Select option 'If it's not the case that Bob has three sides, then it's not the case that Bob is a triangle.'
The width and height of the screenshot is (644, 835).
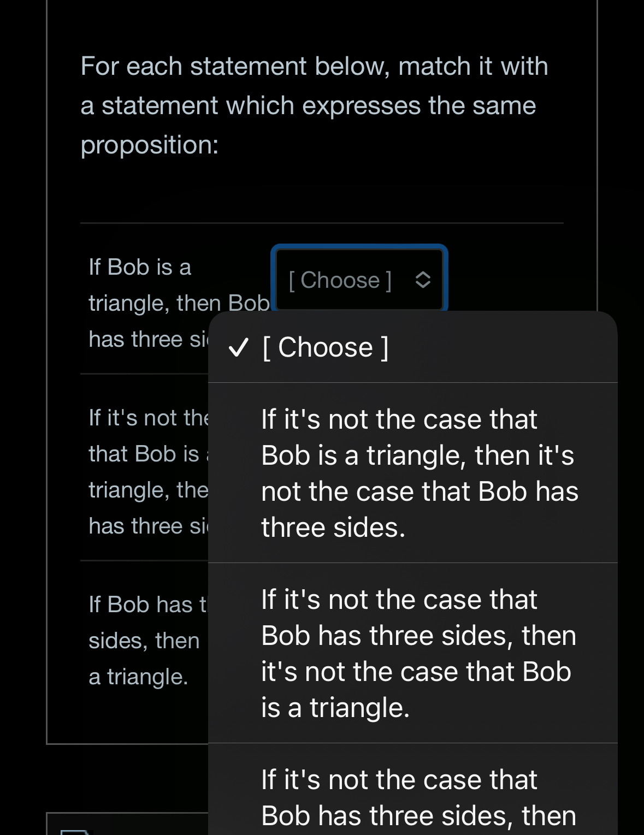(419, 653)
